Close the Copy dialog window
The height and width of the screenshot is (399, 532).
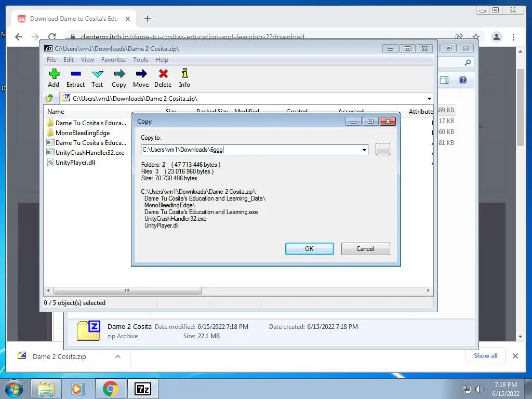(388, 122)
